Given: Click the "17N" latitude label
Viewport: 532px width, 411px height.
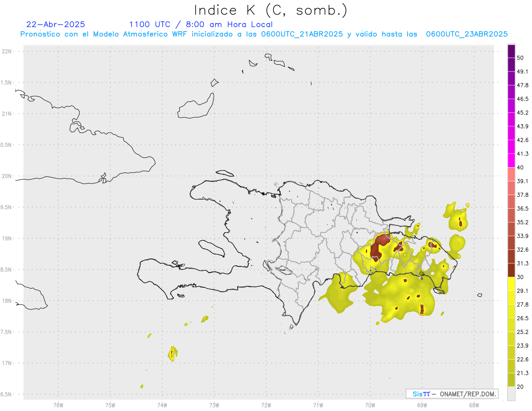Looking at the screenshot, I should click(x=7, y=363).
